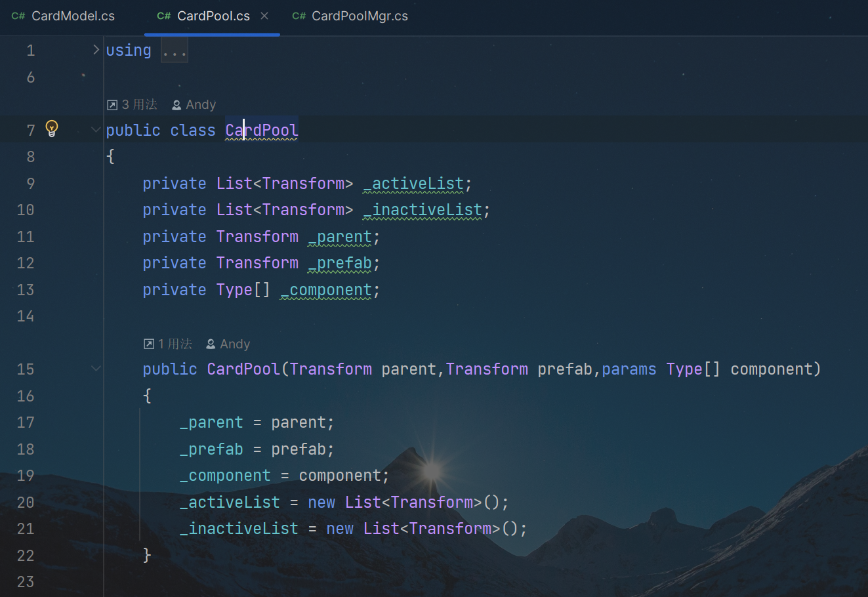
Task: Click the using keyword on line 1
Action: pyautogui.click(x=129, y=51)
